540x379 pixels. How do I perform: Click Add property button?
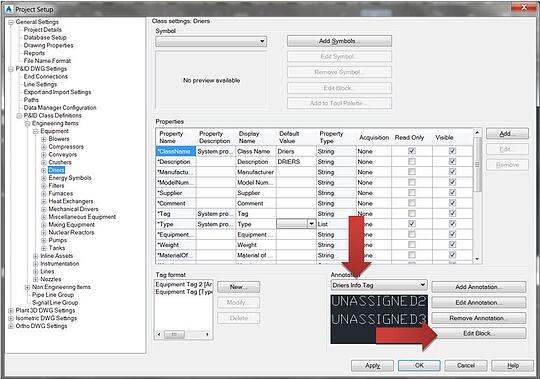(x=507, y=134)
